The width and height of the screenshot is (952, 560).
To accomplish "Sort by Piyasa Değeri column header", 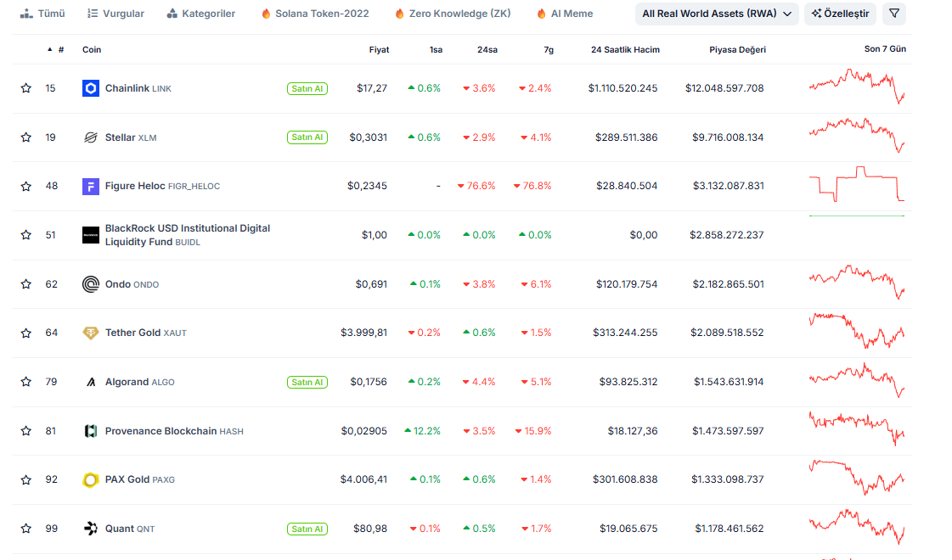I will click(737, 49).
